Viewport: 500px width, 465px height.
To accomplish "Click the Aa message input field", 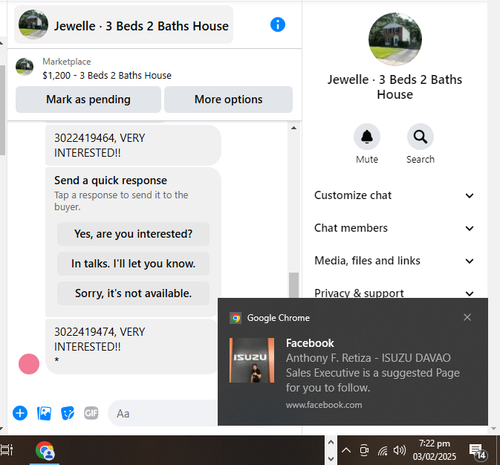I will click(163, 413).
